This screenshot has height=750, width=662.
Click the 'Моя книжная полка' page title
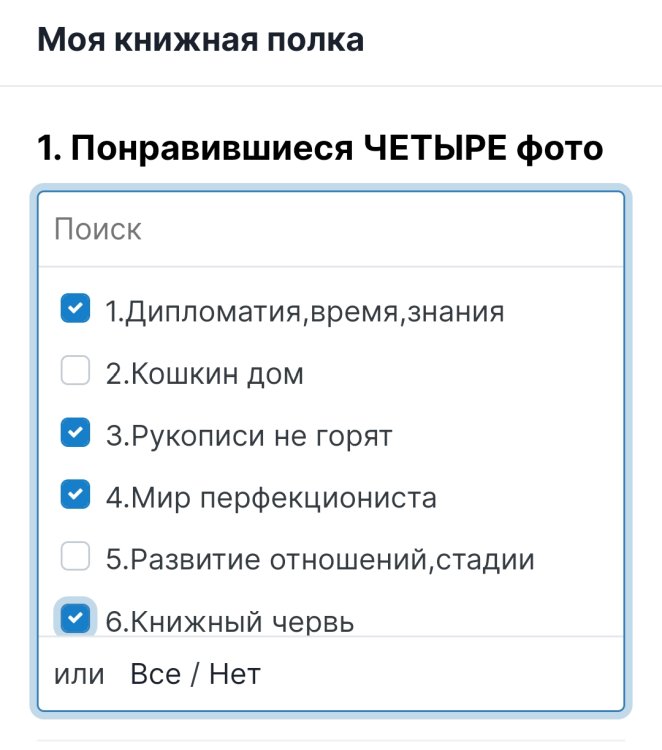(x=200, y=41)
